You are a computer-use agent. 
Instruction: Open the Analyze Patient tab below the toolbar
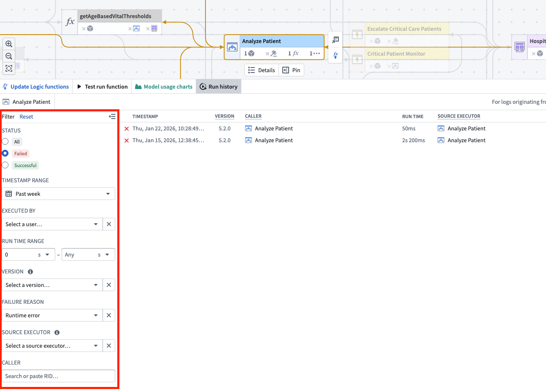(x=27, y=101)
